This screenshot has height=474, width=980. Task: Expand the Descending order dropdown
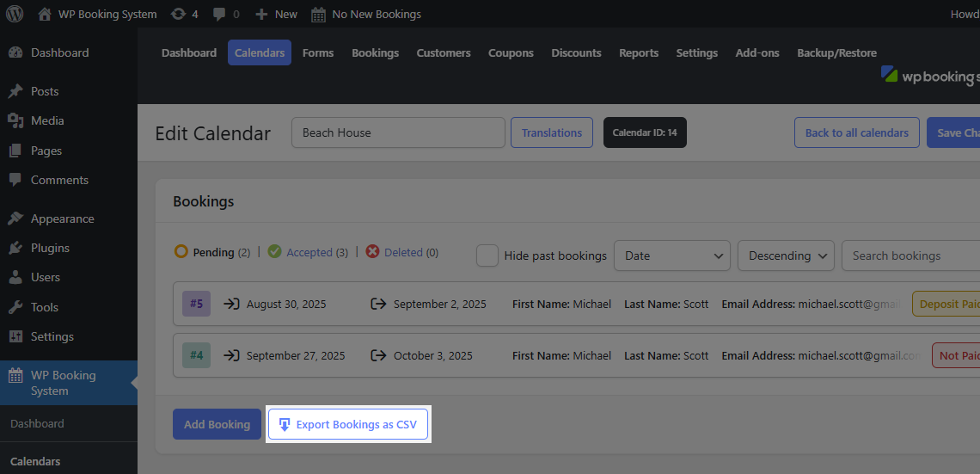[x=787, y=255]
